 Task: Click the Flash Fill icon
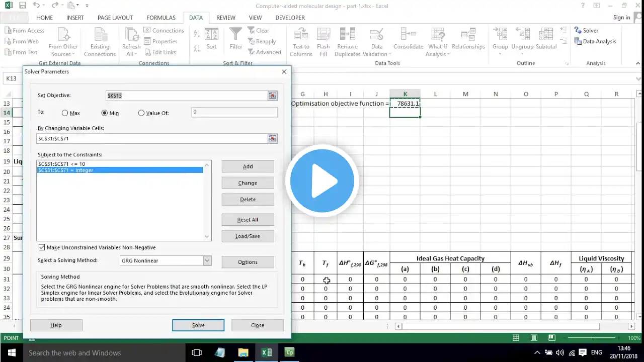(324, 35)
